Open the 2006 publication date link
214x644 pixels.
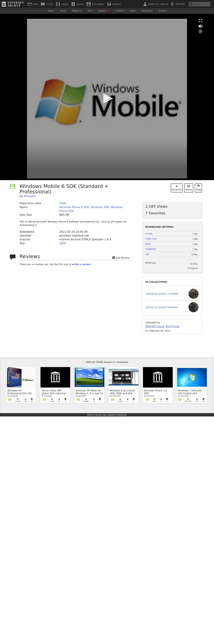coord(63,203)
